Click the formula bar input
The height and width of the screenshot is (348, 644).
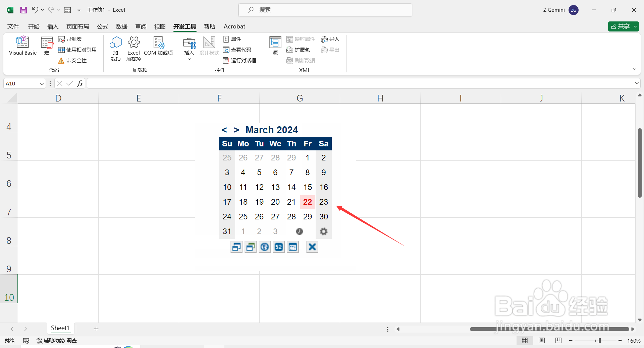tap(360, 83)
